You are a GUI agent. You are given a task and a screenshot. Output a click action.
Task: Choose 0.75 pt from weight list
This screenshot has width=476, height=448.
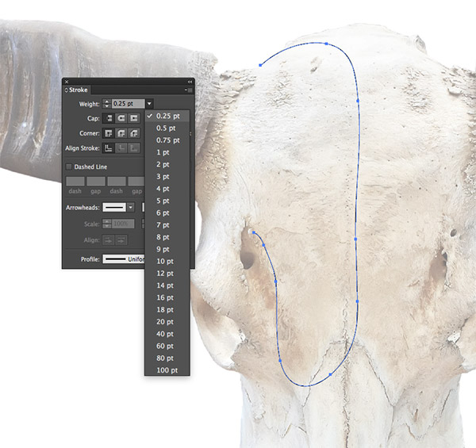pyautogui.click(x=167, y=140)
